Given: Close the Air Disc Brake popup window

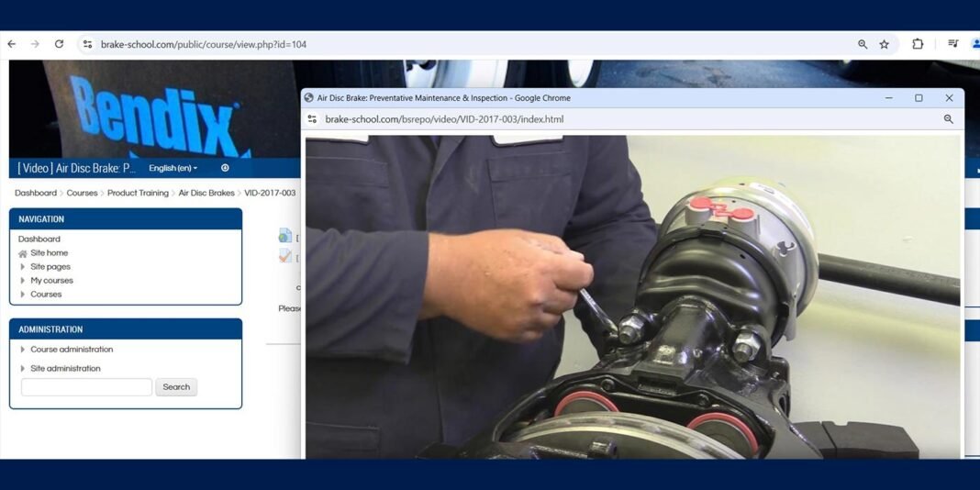Looking at the screenshot, I should pyautogui.click(x=950, y=98).
